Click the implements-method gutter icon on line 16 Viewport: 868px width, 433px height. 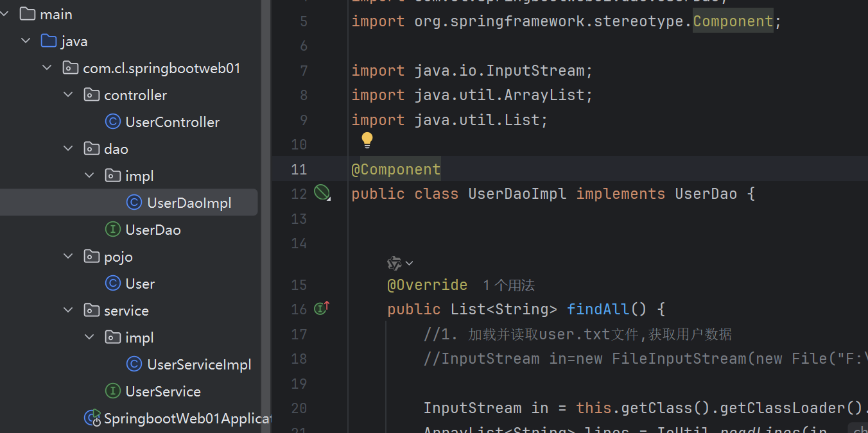321,309
